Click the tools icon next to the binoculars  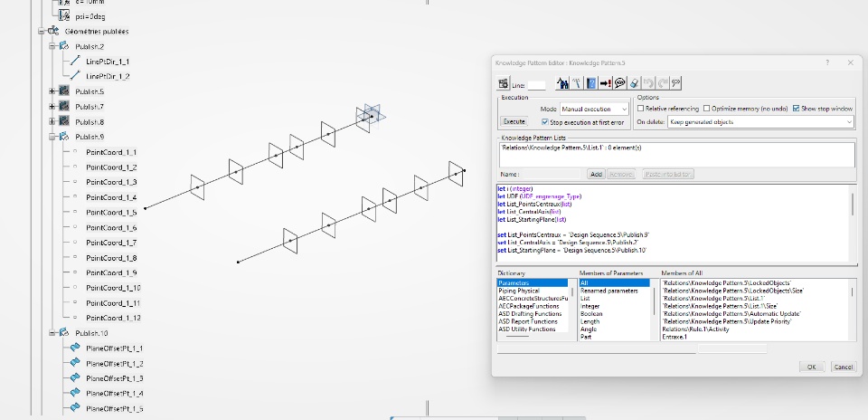(577, 83)
